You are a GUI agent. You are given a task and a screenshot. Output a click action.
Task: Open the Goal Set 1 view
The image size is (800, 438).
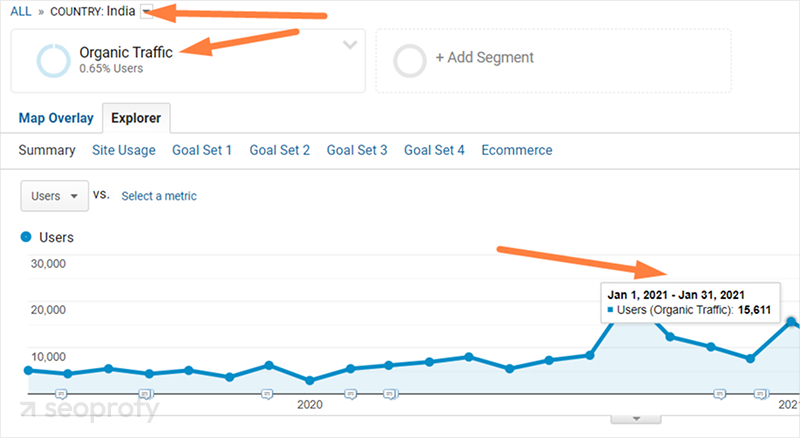pos(202,150)
